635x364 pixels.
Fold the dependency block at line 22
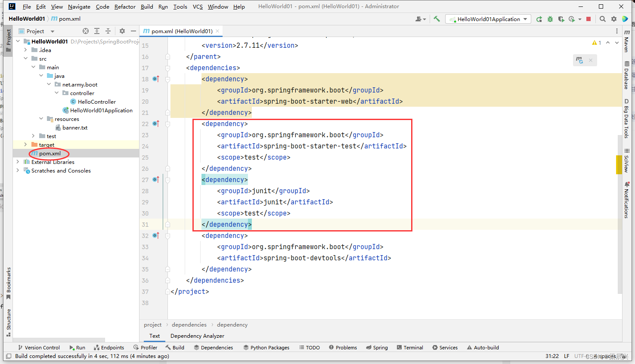[167, 123]
